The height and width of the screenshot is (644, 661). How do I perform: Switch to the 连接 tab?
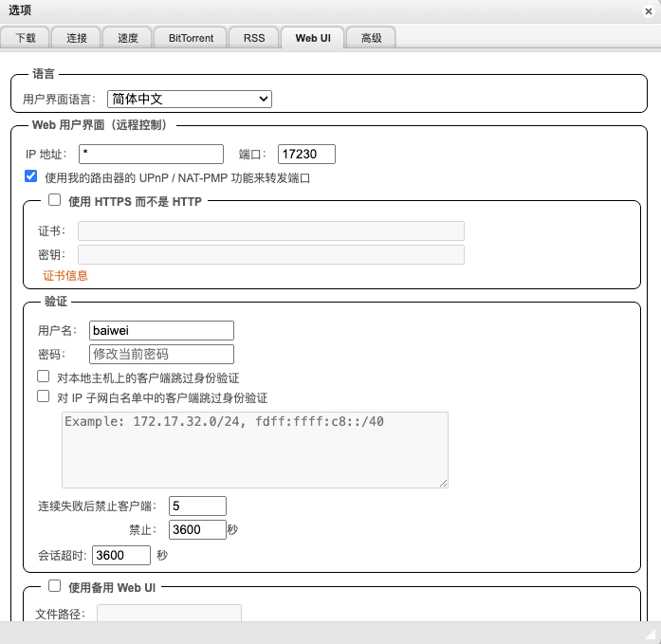(x=76, y=38)
